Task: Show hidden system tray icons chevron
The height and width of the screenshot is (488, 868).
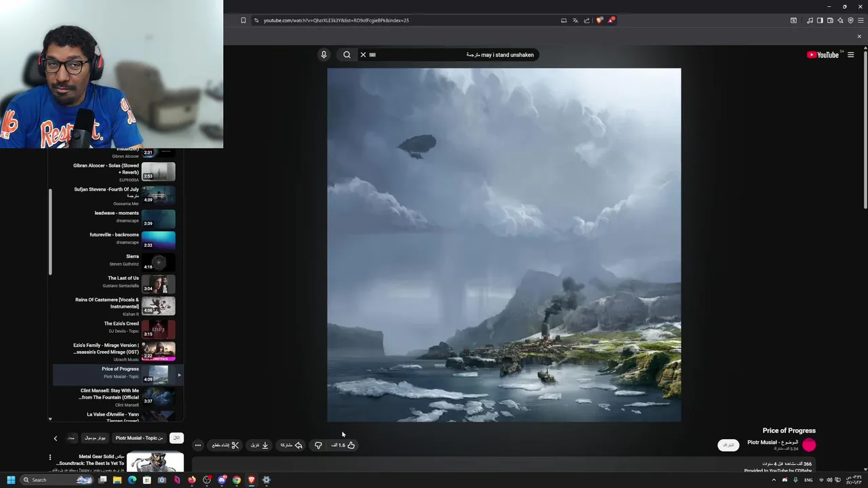Action: tap(774, 480)
